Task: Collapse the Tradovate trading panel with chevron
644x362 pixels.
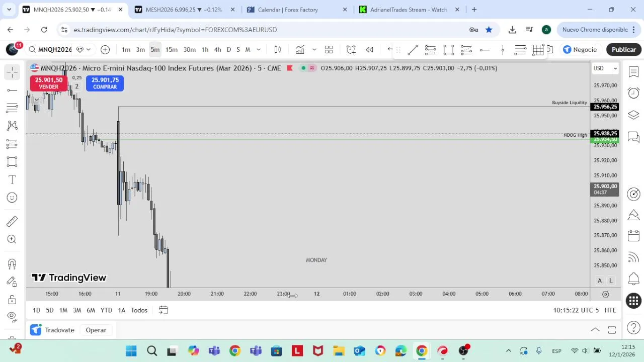Action: (595, 330)
